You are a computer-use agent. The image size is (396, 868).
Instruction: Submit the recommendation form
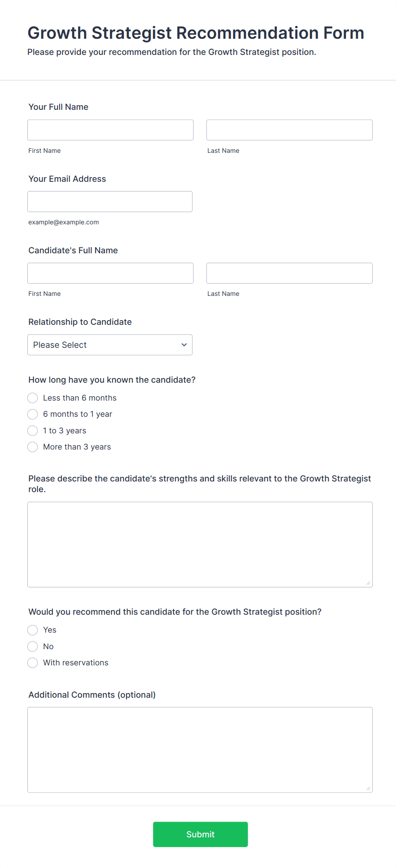coord(201,834)
